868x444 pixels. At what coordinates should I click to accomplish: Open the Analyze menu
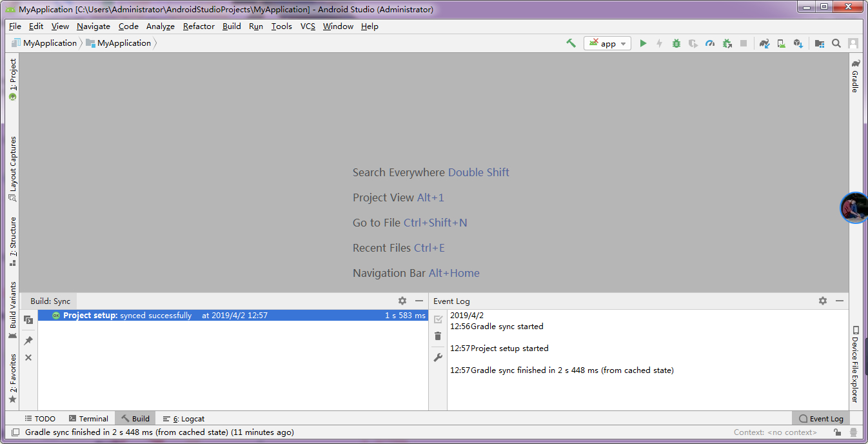pyautogui.click(x=161, y=26)
